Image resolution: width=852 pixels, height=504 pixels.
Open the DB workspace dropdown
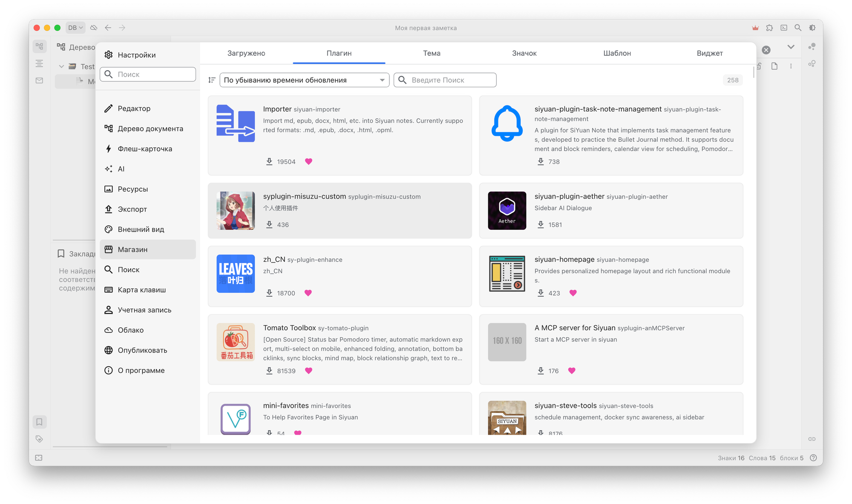tap(75, 28)
